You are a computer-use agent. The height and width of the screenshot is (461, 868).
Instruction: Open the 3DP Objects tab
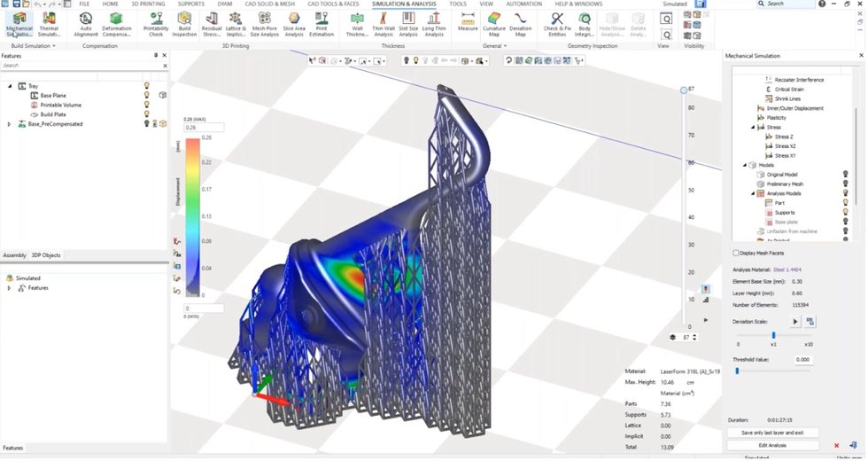coord(46,255)
